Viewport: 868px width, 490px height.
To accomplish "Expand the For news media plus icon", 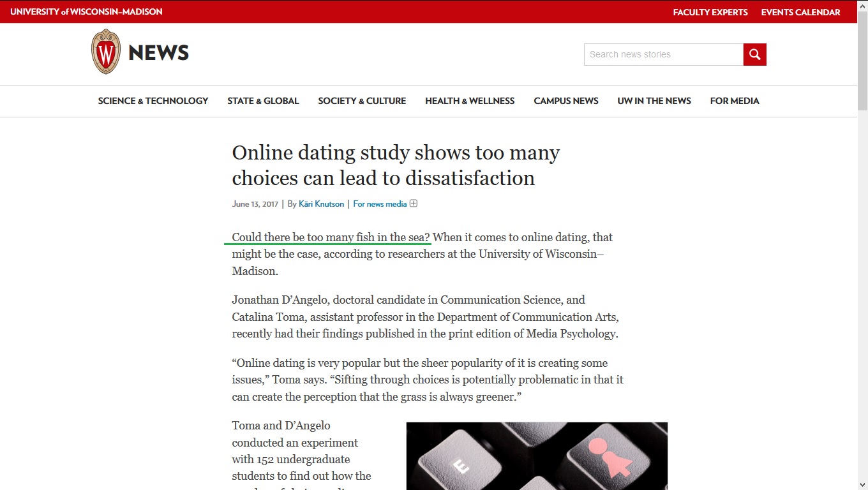I will coord(414,204).
